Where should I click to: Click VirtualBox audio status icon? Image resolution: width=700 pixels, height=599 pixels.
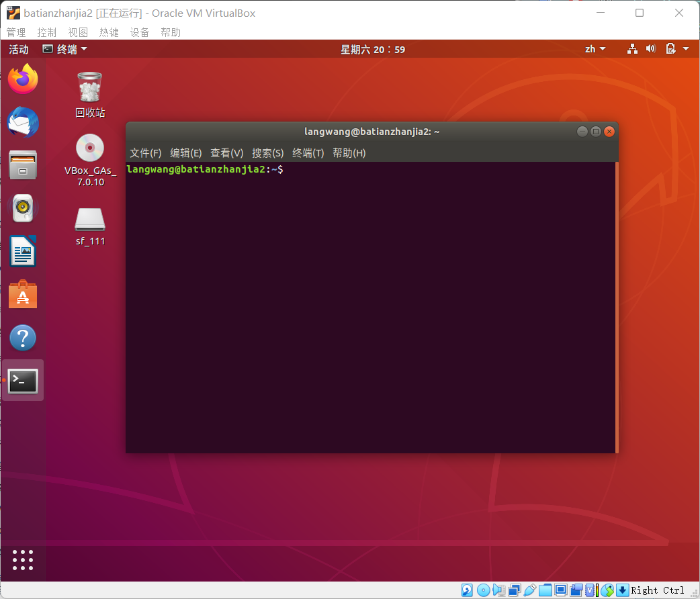[x=498, y=590]
